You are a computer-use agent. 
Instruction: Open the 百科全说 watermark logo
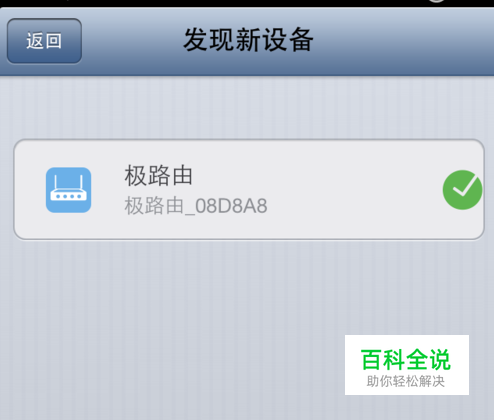point(407,365)
